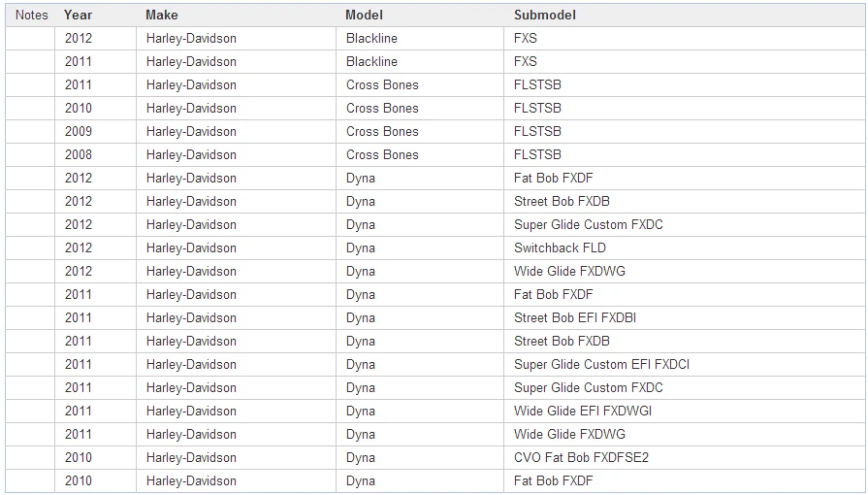
Task: Select Street Bob FXDB cell for 2011
Action: point(684,341)
